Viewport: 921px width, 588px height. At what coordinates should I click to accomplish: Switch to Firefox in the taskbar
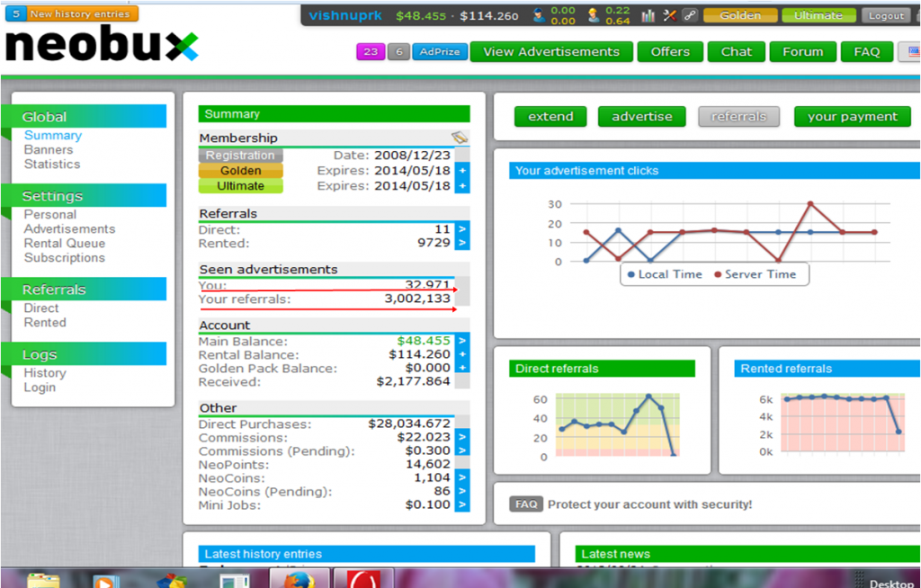[300, 579]
